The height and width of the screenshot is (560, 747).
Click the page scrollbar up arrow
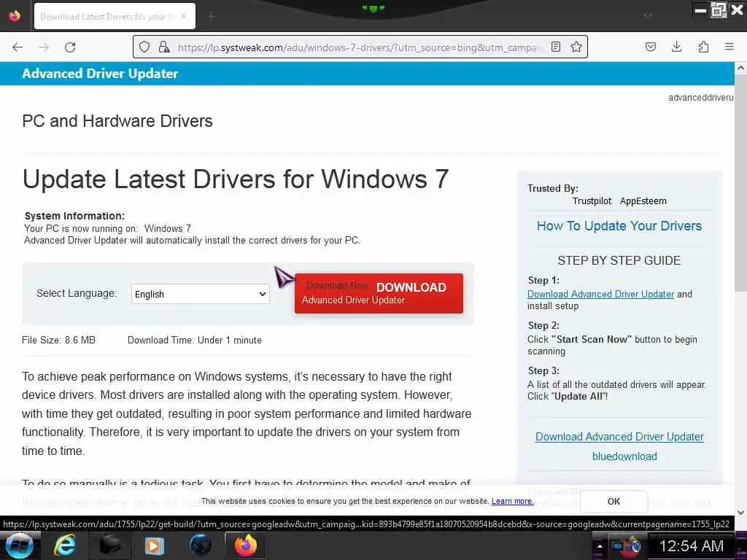(741, 68)
